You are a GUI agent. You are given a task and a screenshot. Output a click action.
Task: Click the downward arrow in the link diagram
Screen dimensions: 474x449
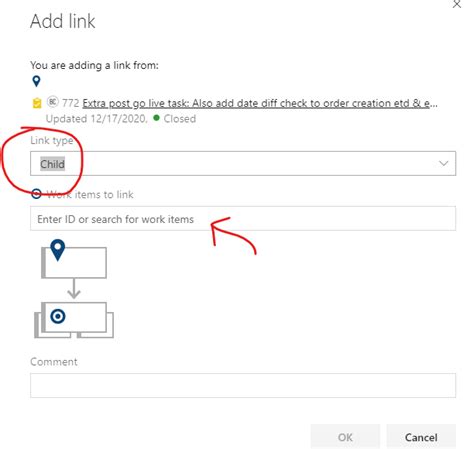tap(74, 289)
